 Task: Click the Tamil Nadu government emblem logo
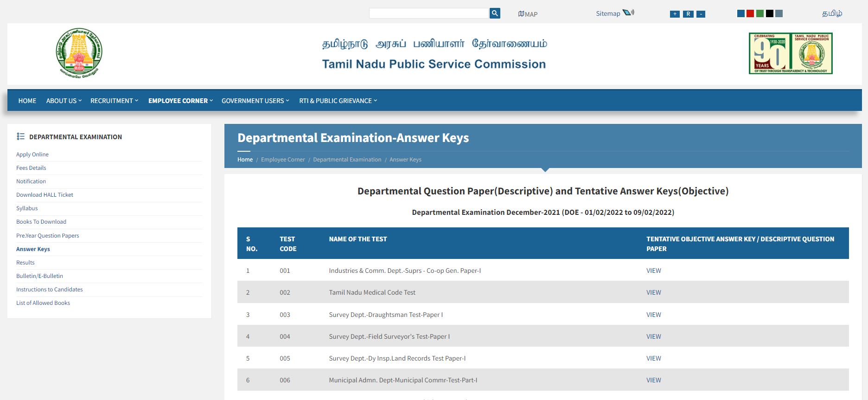point(79,52)
